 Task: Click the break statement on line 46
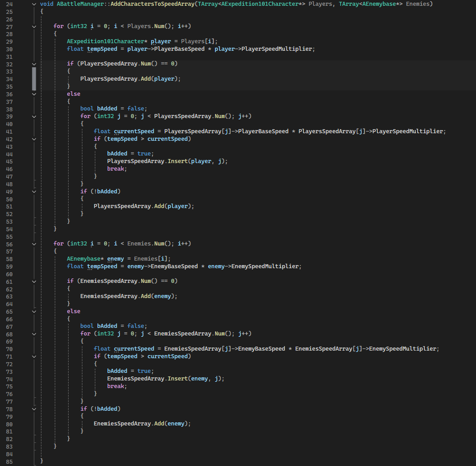pos(116,168)
